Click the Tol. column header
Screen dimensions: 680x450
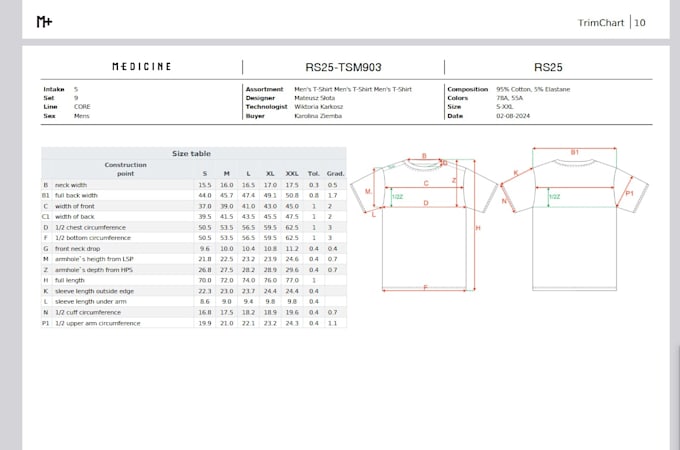point(314,173)
